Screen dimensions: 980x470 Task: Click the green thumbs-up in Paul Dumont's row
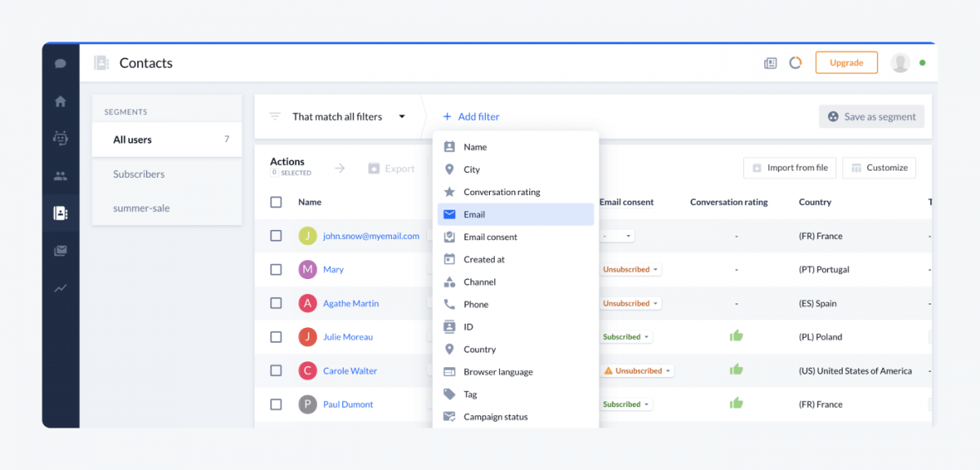[737, 402]
